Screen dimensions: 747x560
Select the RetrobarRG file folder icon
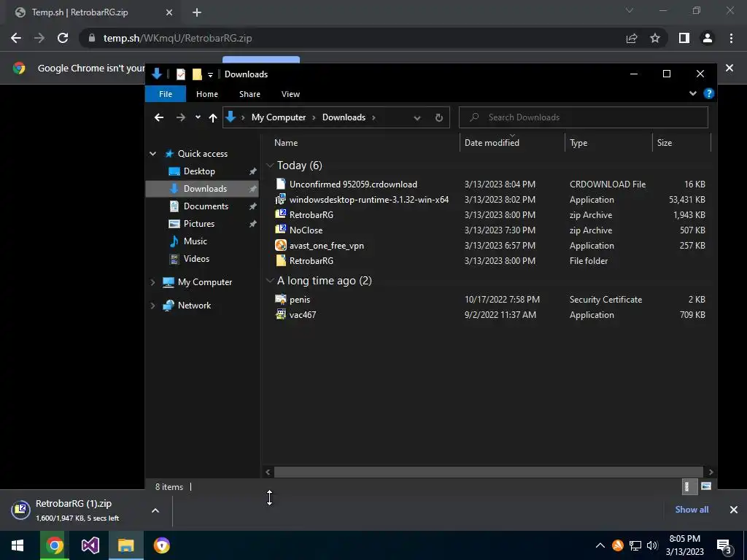click(x=281, y=260)
